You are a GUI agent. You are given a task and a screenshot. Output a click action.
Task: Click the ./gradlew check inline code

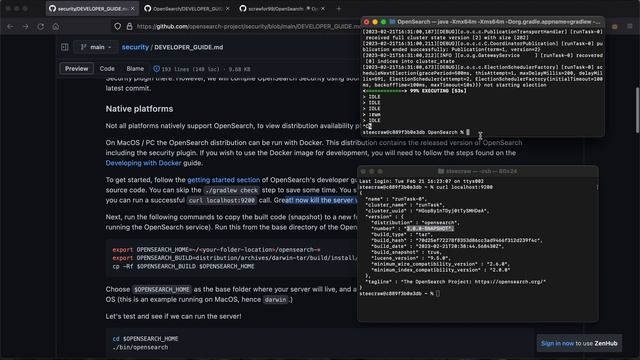pyautogui.click(x=231, y=190)
